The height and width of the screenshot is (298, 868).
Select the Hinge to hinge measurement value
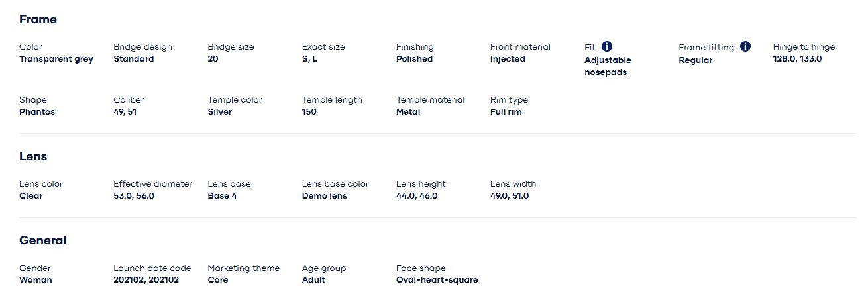click(797, 59)
